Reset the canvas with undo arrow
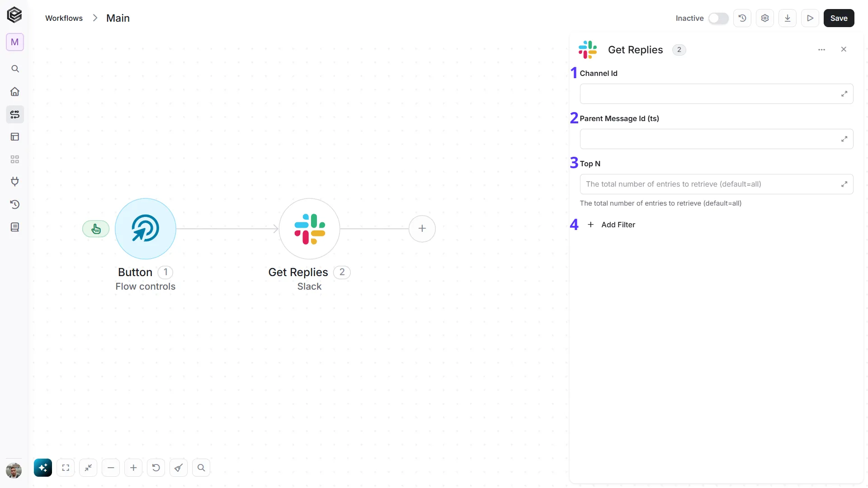 point(156,468)
